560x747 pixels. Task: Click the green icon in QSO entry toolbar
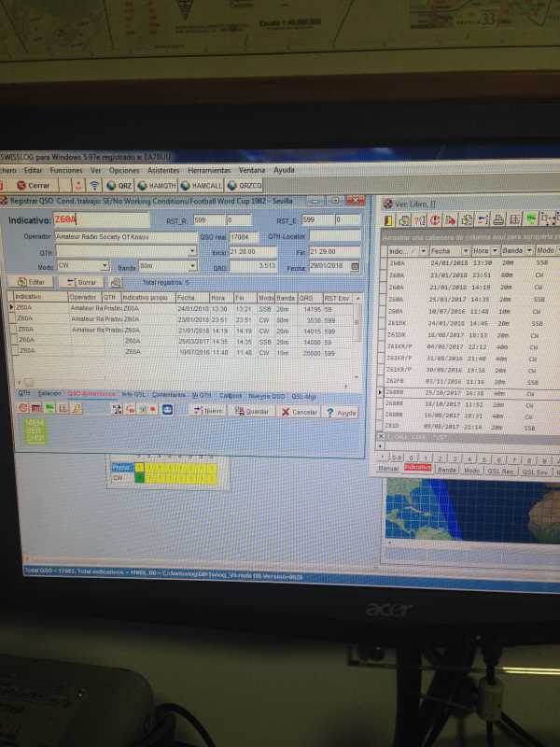49,408
